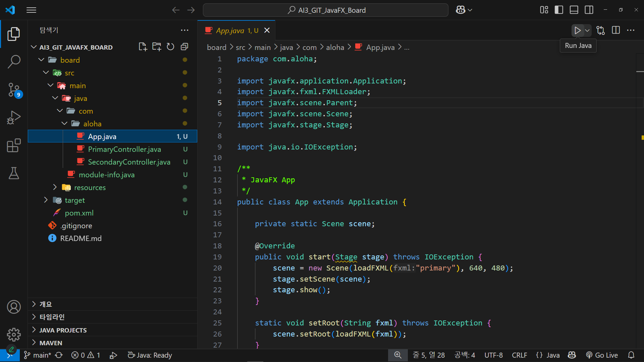Click the remote window indicator in status bar
This screenshot has height=362, width=644.
click(x=10, y=355)
